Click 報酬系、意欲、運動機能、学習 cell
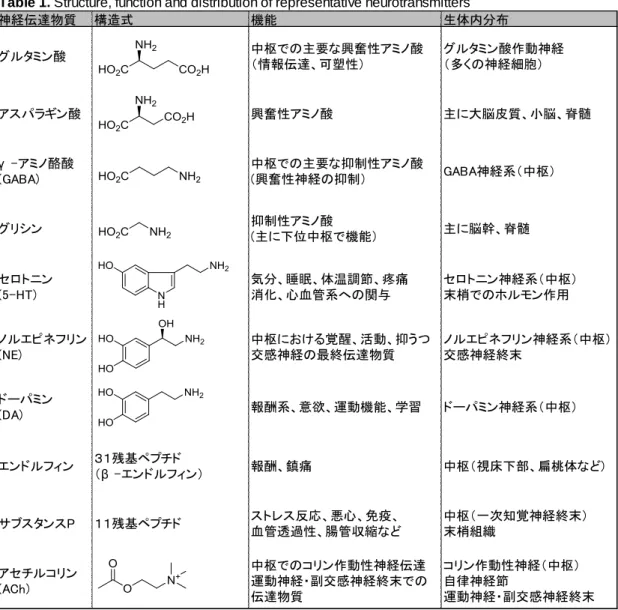The width and height of the screenshot is (618, 610). point(336,407)
